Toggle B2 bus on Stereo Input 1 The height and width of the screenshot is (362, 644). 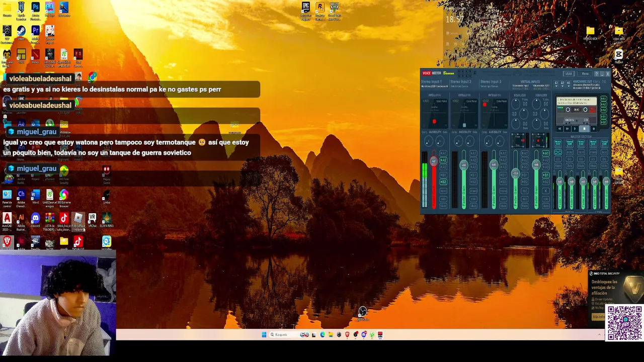(443, 182)
